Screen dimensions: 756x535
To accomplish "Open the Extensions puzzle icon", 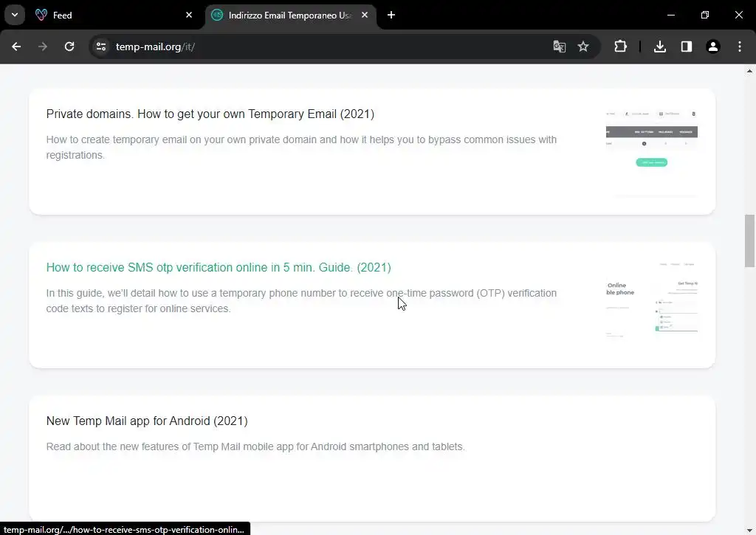I will (620, 46).
